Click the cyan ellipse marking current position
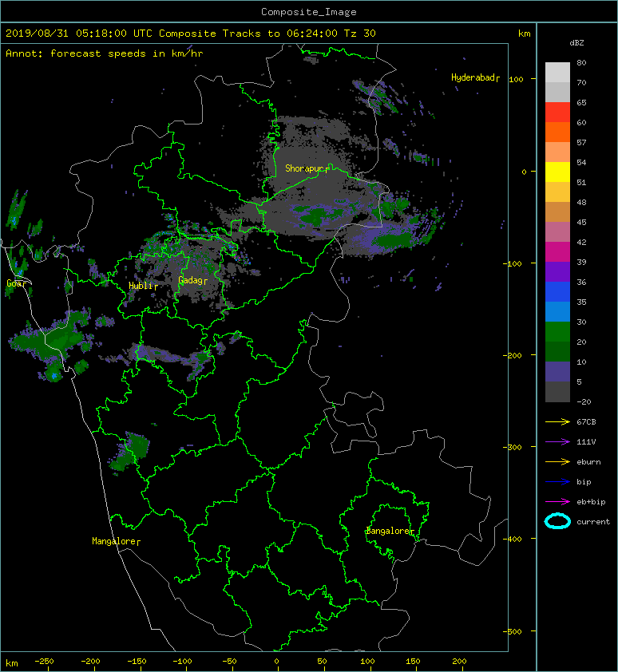618x672 pixels. (x=557, y=521)
